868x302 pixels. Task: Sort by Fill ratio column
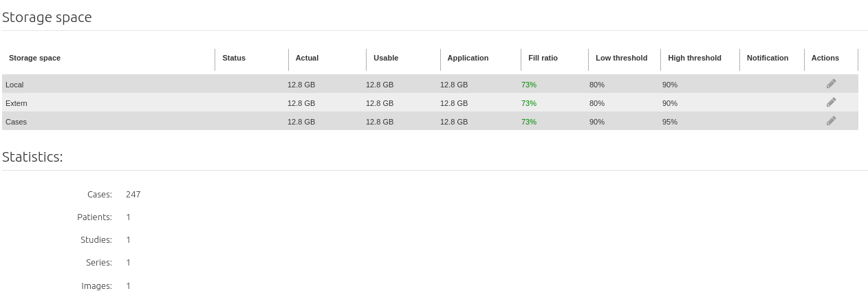[x=543, y=58]
